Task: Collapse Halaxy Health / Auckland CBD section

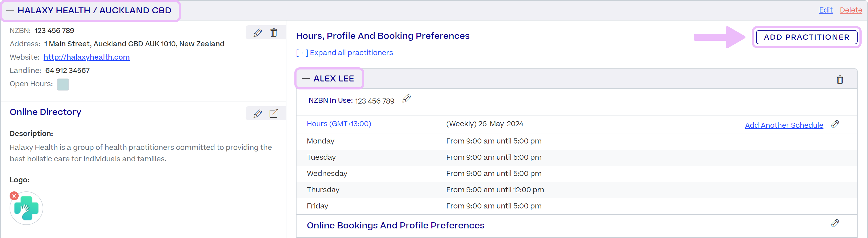Action: [x=10, y=10]
